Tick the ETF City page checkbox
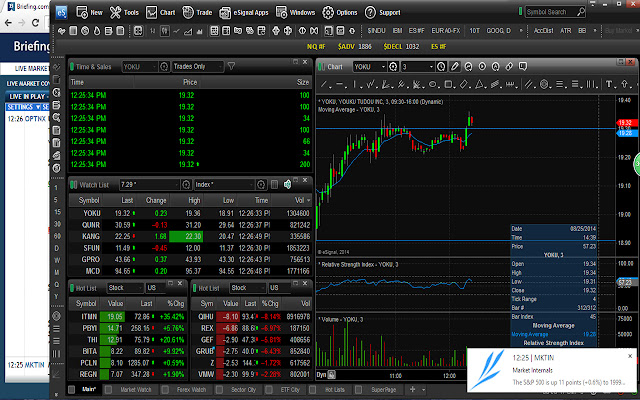Viewport: 640px width, 400px height. 269,389
